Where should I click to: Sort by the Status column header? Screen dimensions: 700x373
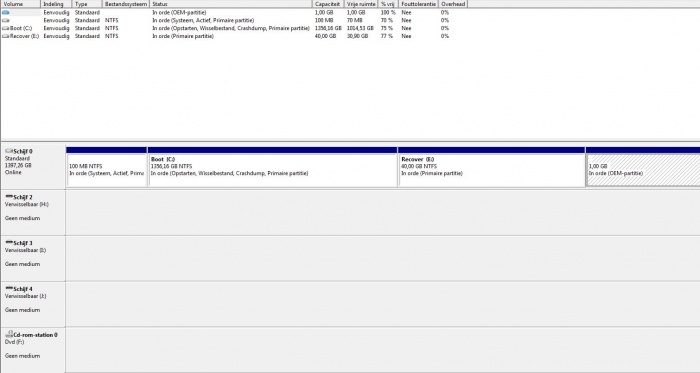pyautogui.click(x=231, y=4)
